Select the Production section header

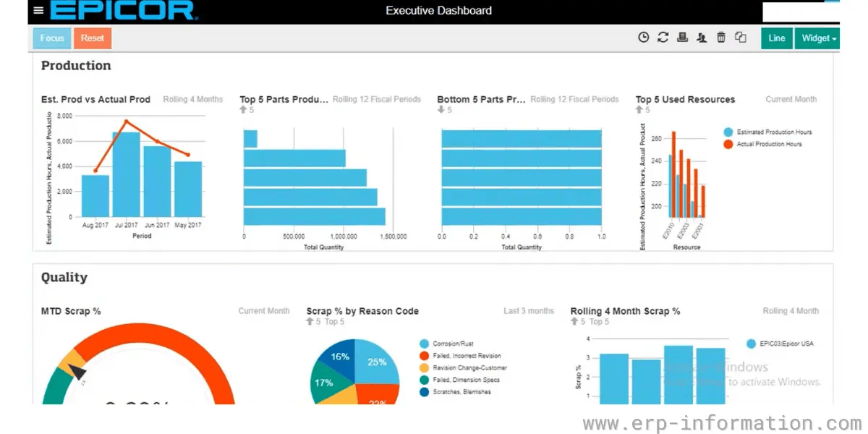pos(76,65)
